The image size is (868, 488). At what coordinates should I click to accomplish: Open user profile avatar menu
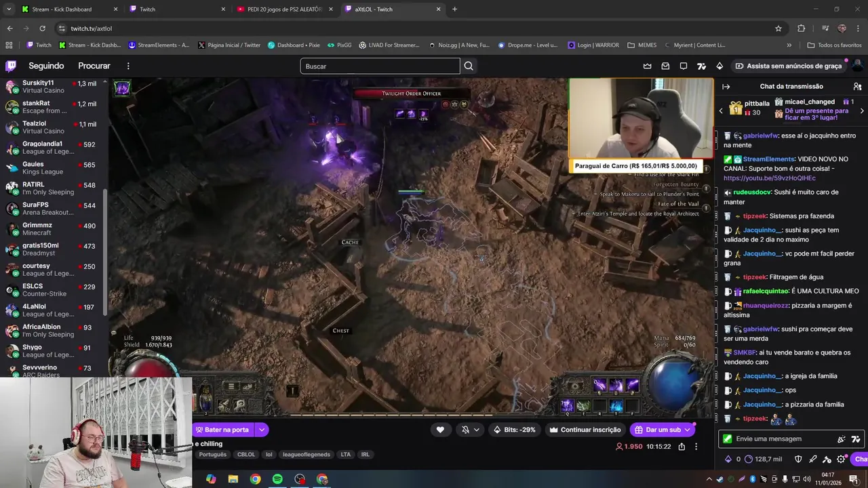857,66
